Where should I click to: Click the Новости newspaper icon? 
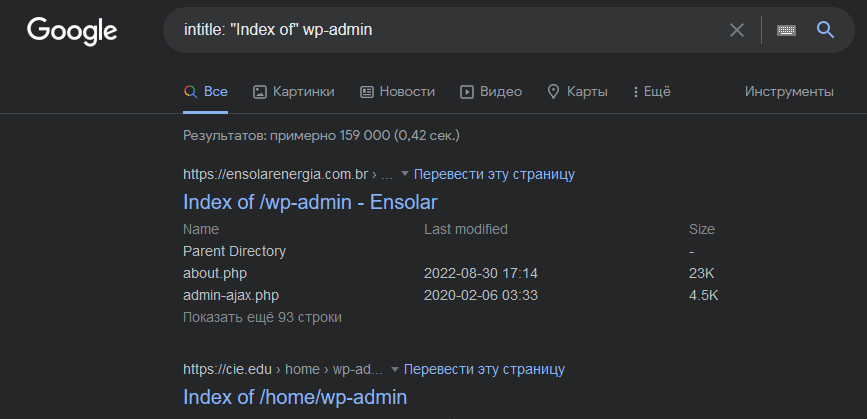click(367, 92)
